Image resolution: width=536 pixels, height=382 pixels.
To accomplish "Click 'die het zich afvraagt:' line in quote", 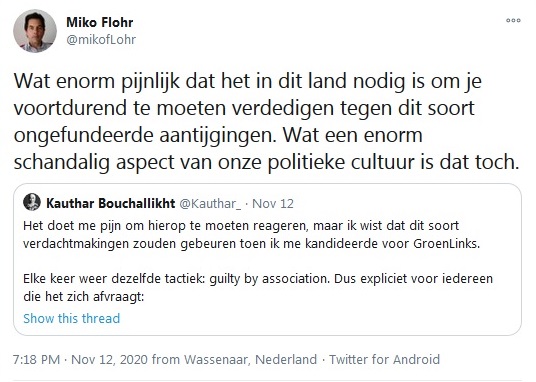I will point(84,296).
